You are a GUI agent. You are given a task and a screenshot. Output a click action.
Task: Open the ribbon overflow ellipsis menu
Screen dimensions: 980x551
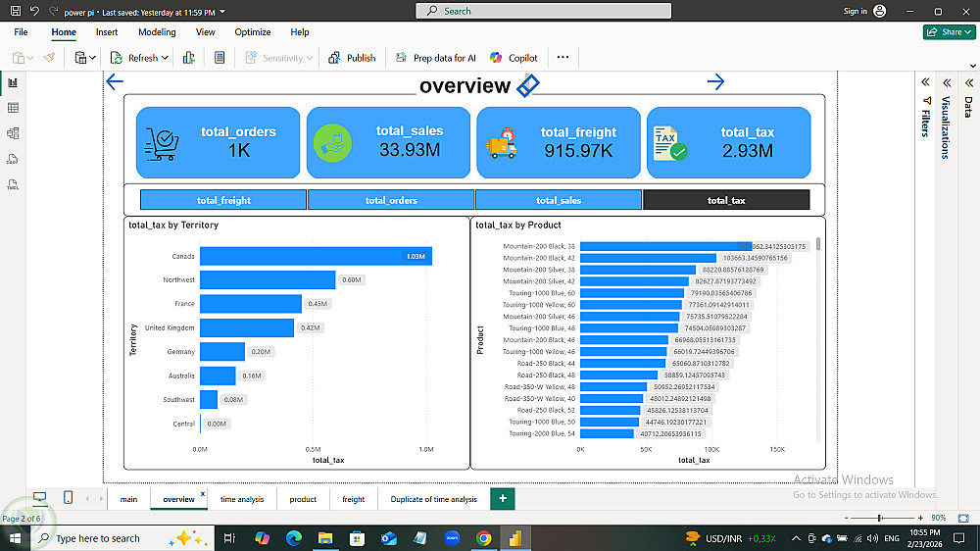[x=563, y=57]
